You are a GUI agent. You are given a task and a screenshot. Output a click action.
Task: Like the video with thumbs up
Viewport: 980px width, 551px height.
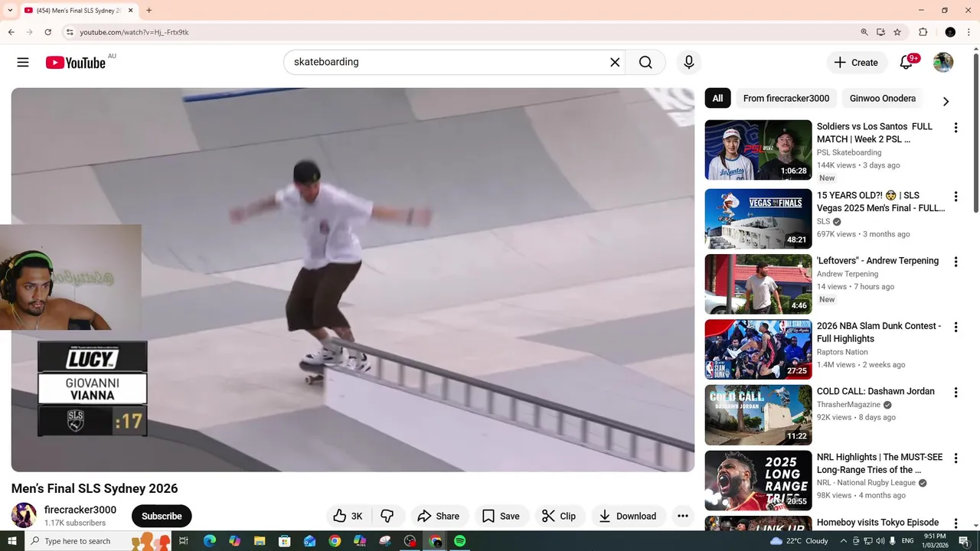[x=348, y=516]
